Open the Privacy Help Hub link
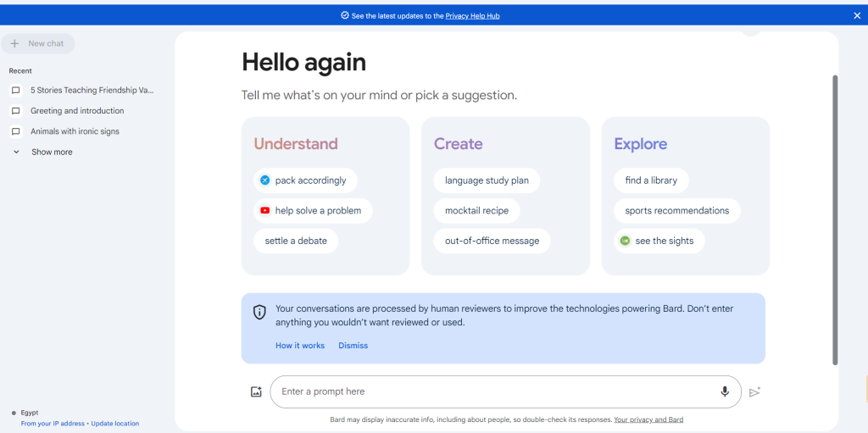The width and height of the screenshot is (868, 433). 472,16
